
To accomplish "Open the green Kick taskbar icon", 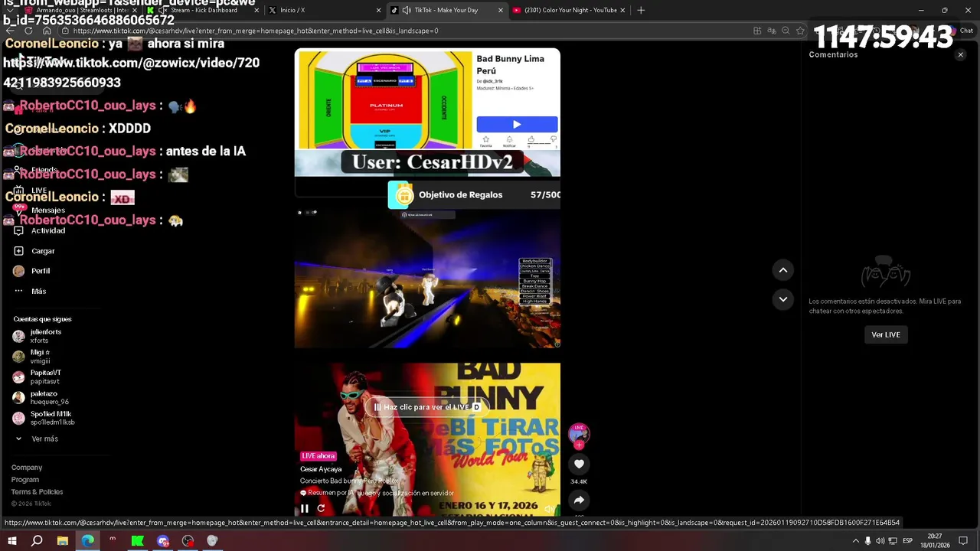I will 138,541.
